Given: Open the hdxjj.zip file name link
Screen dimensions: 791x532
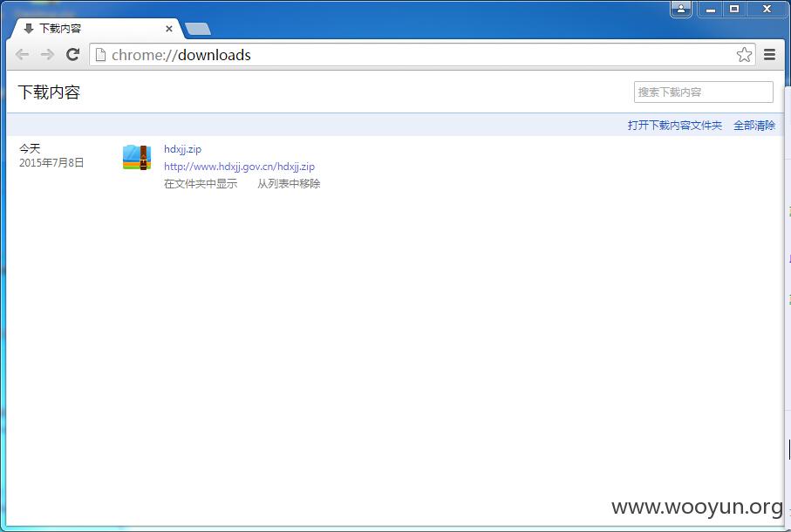Looking at the screenshot, I should (x=182, y=149).
